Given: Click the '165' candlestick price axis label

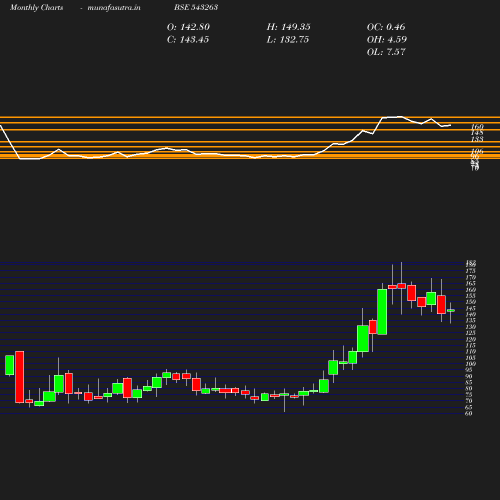Looking at the screenshot, I should point(471,284).
